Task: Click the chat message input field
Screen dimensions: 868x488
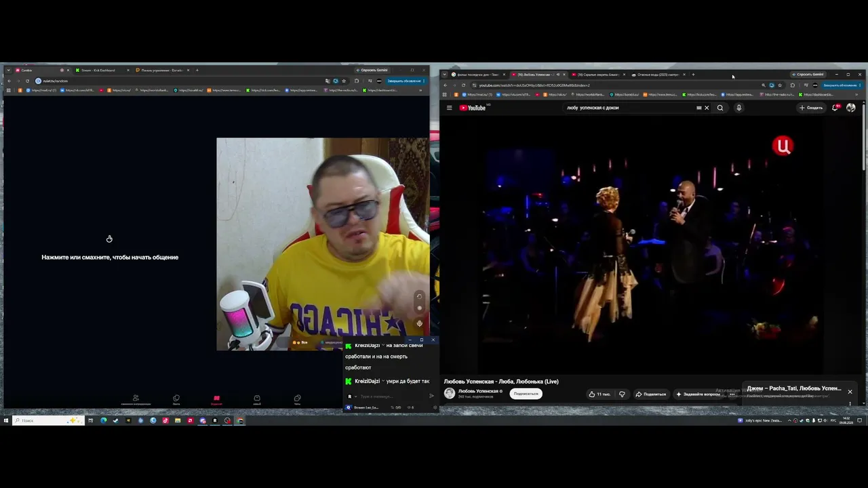Action: click(x=392, y=396)
